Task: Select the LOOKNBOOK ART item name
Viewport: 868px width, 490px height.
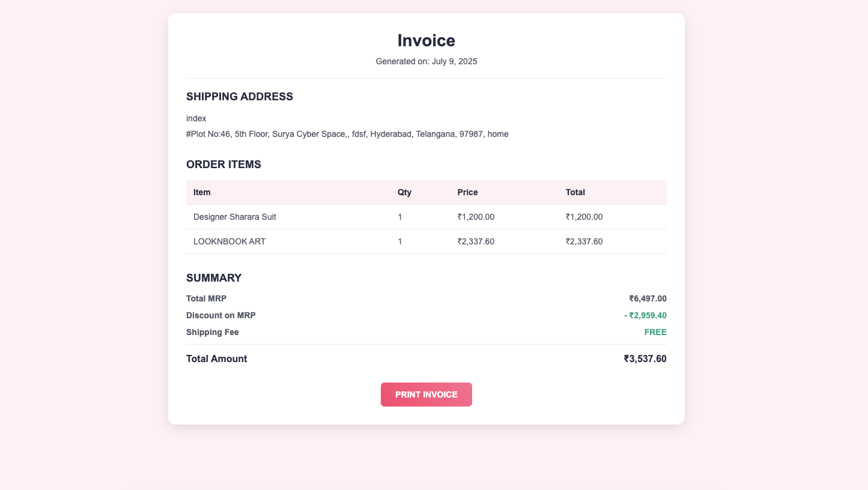Action: point(229,241)
